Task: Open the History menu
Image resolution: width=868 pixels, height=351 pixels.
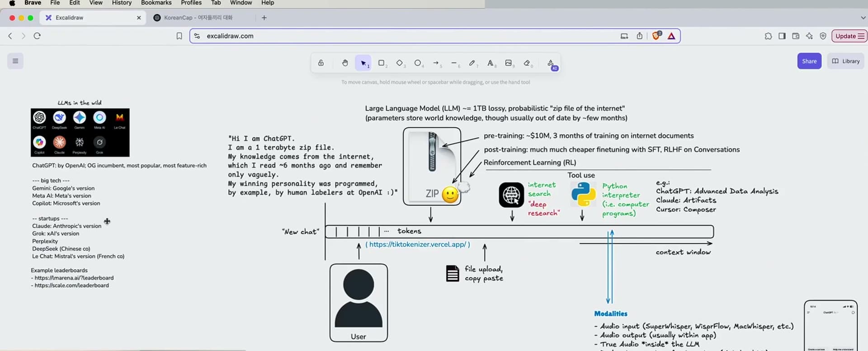Action: pos(122,3)
